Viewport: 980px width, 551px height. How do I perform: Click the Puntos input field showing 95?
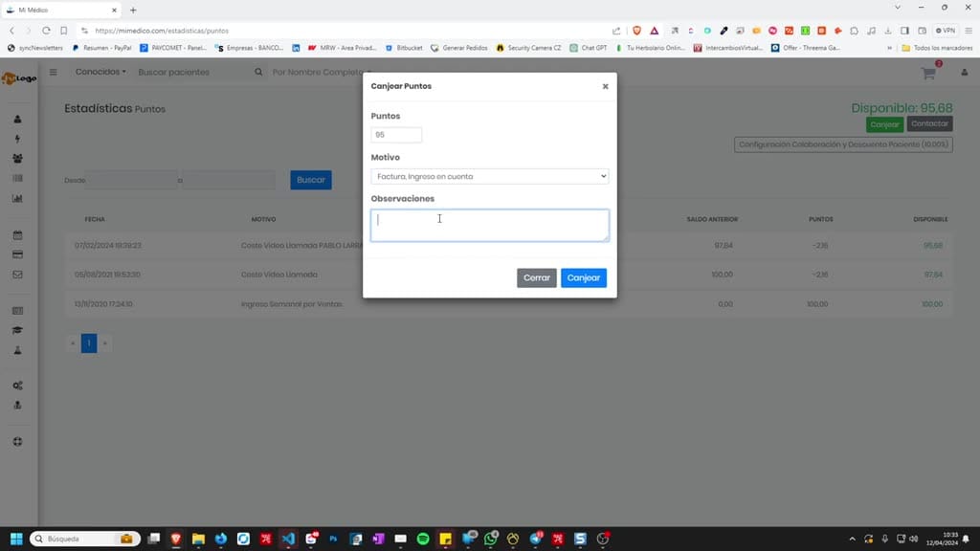click(x=396, y=135)
